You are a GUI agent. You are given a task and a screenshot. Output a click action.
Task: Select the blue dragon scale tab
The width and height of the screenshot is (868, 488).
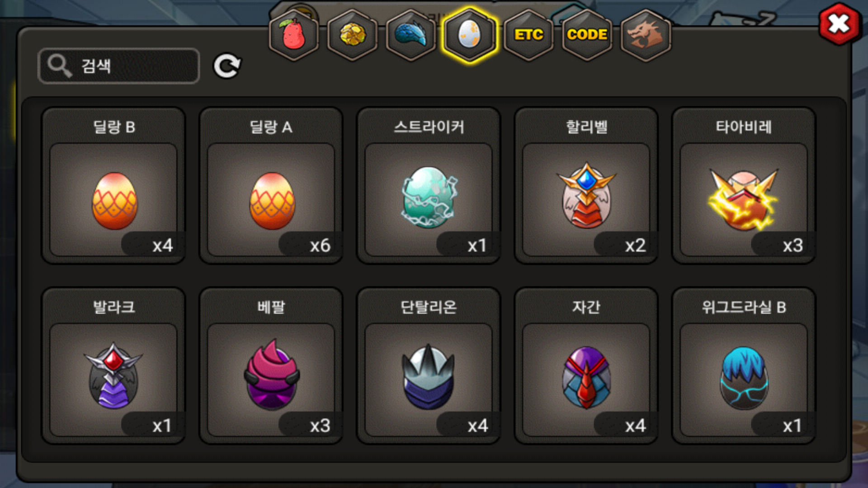tap(411, 35)
